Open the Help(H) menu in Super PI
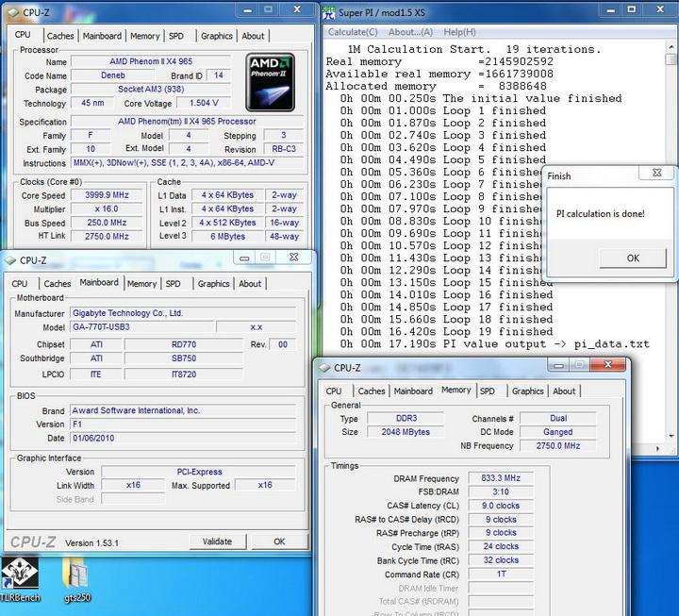The width and height of the screenshot is (679, 616). tap(459, 32)
